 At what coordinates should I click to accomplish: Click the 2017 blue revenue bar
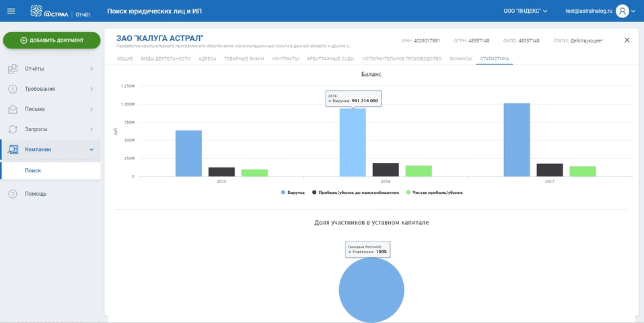(517, 140)
